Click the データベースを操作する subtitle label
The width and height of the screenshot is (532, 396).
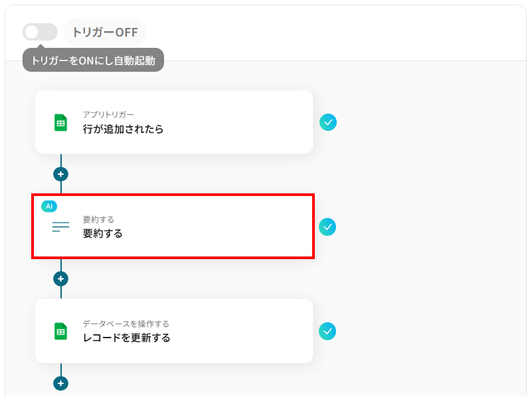(x=126, y=324)
